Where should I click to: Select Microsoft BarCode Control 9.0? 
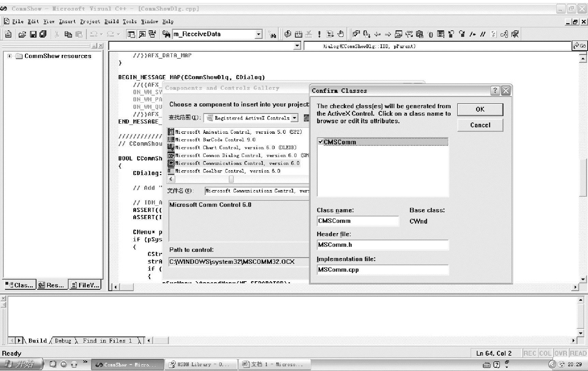pyautogui.click(x=215, y=140)
